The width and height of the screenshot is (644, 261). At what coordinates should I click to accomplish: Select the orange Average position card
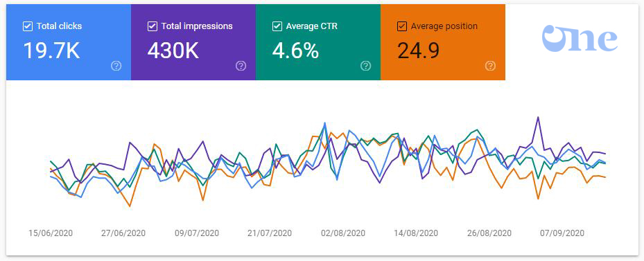pos(443,42)
